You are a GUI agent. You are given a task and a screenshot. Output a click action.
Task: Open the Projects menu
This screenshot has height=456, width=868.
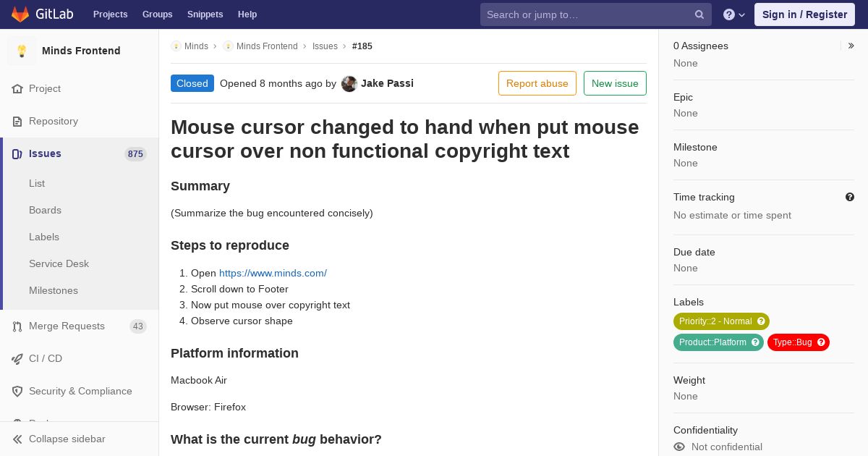pos(110,14)
